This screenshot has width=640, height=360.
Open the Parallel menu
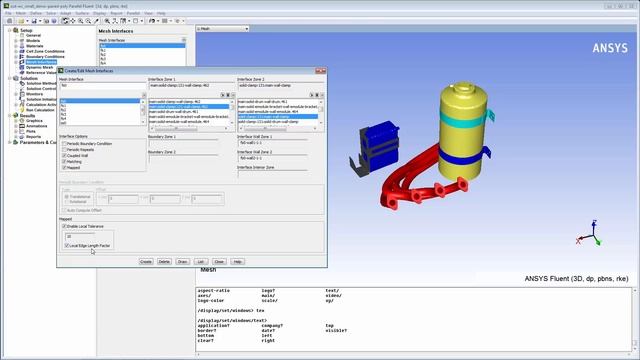pos(133,13)
